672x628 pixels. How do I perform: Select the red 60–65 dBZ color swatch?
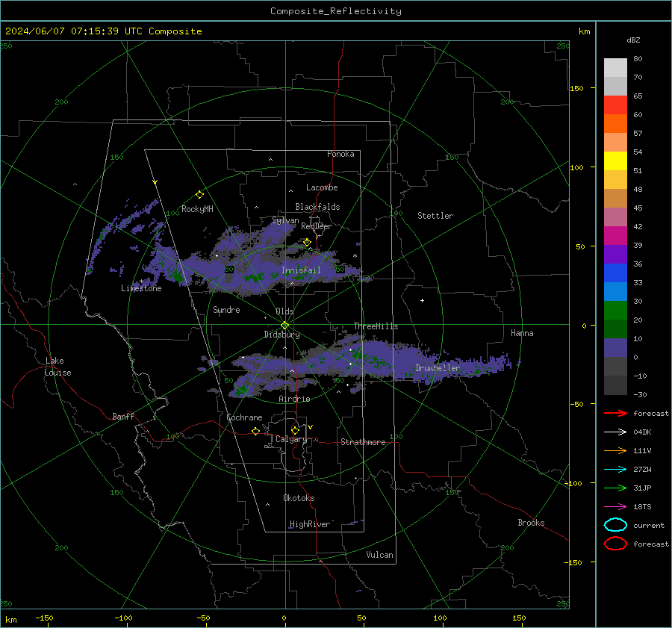click(615, 105)
